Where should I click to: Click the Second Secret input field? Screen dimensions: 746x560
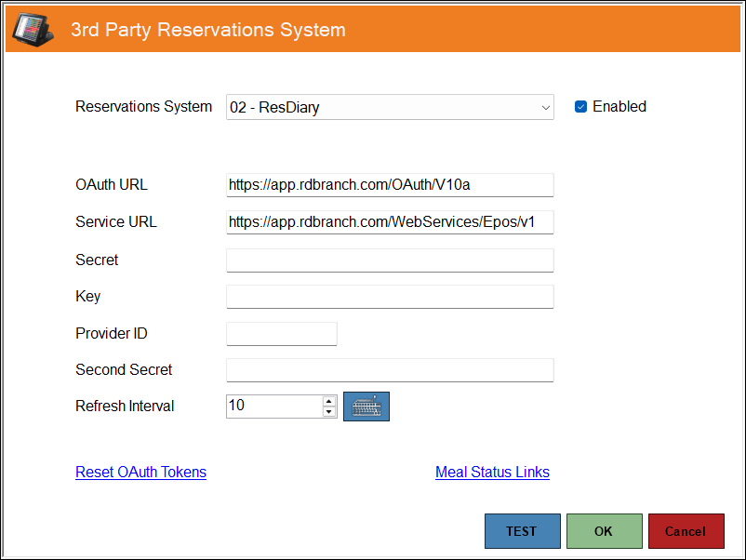[x=390, y=369]
